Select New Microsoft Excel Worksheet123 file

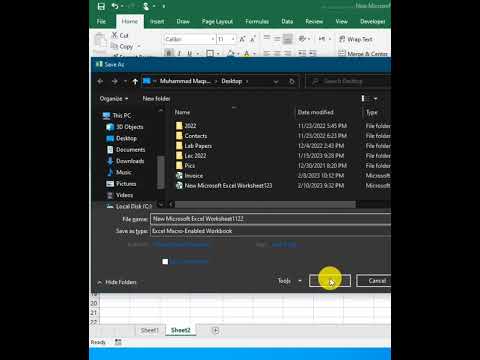click(224, 186)
